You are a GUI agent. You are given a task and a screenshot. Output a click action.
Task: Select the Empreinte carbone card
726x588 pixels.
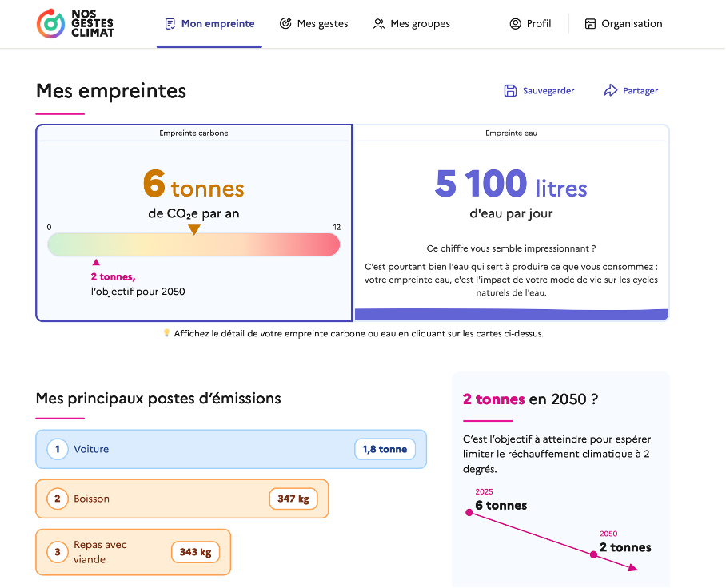193,222
